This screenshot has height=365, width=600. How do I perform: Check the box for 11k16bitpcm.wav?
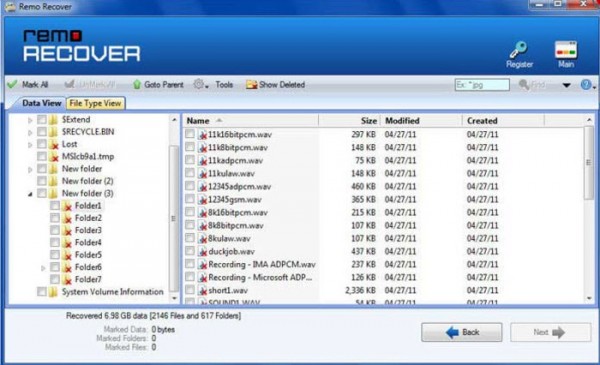coord(190,134)
